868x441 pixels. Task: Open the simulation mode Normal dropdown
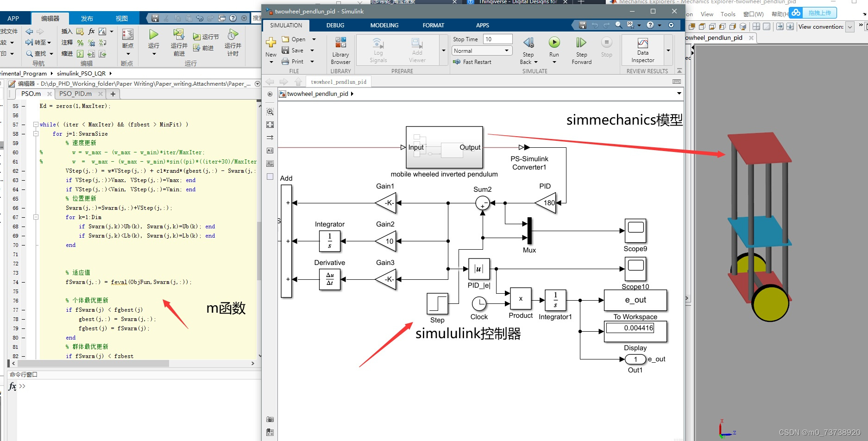(x=482, y=50)
